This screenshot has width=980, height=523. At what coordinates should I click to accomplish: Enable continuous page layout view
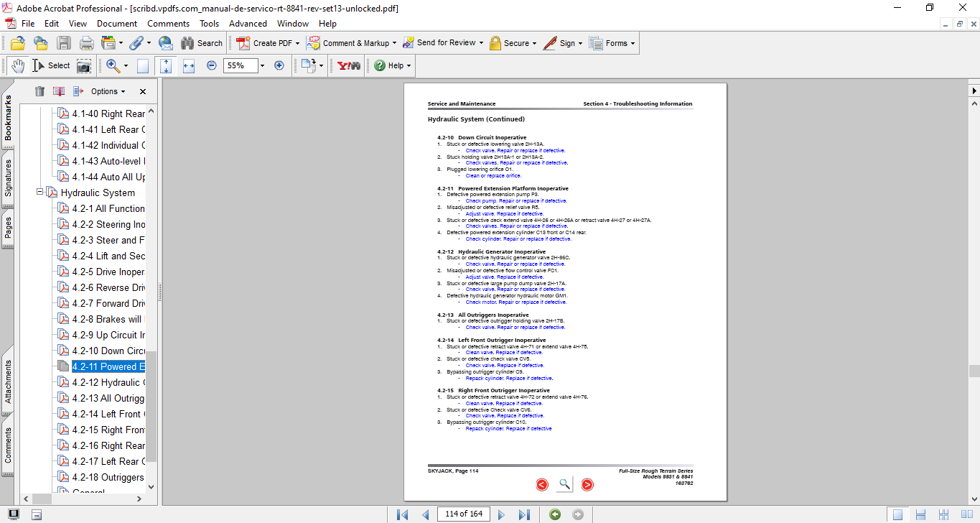[x=920, y=514]
